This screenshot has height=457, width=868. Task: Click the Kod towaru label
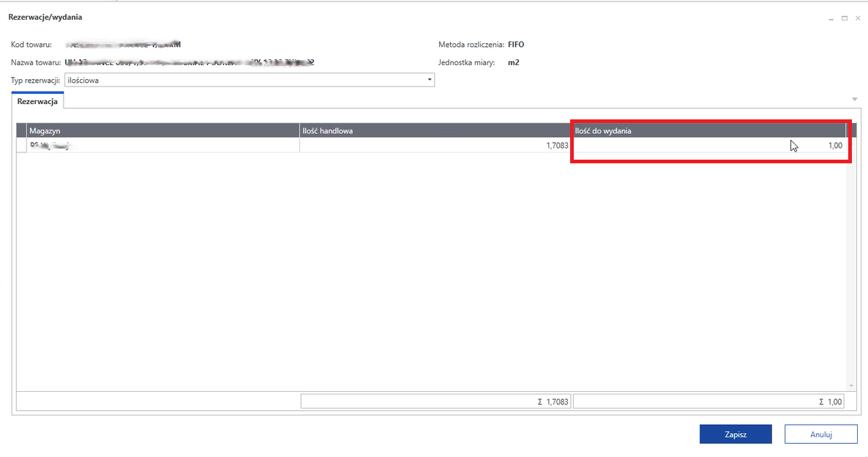click(x=31, y=45)
